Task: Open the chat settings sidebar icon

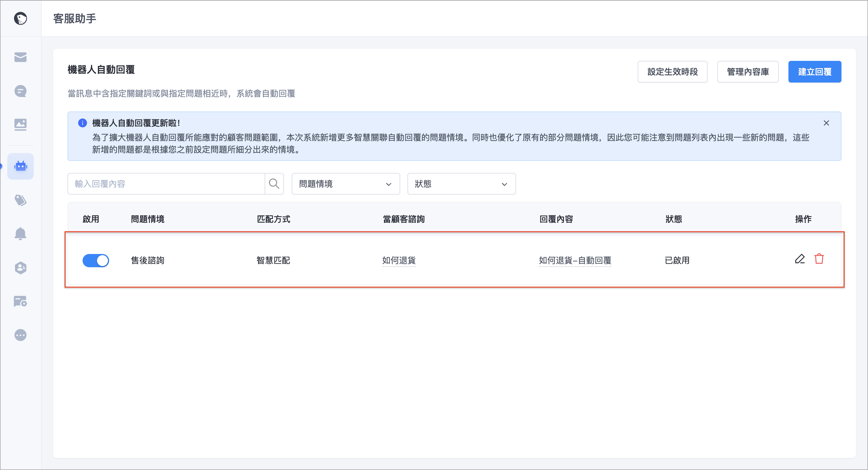Action: pyautogui.click(x=20, y=301)
